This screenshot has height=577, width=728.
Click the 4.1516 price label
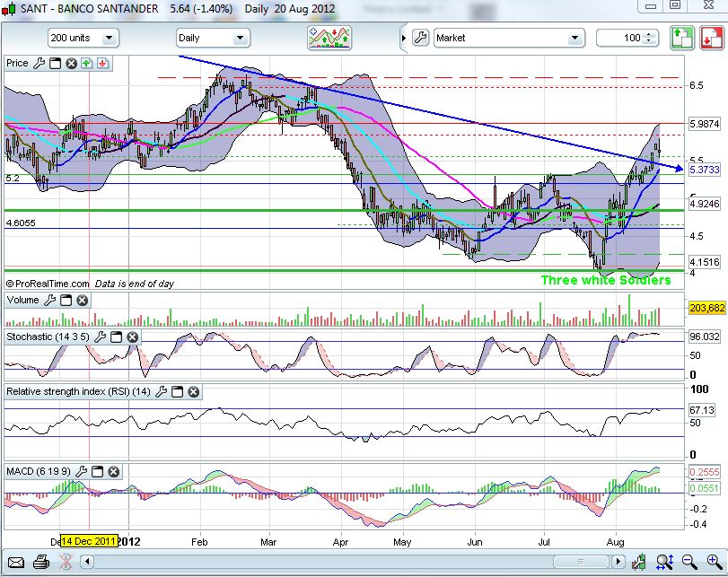705,262
